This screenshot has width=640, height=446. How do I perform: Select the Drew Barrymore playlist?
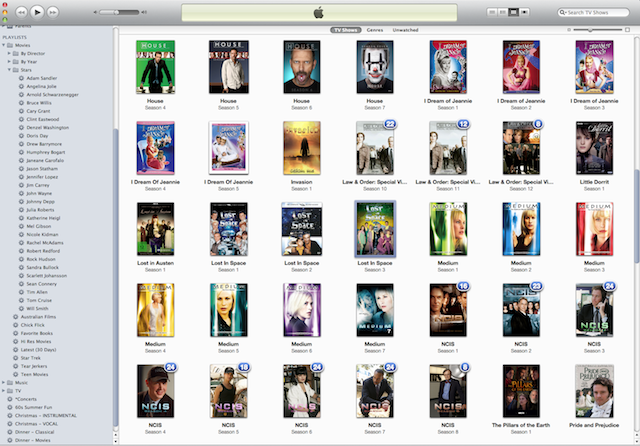point(44,144)
